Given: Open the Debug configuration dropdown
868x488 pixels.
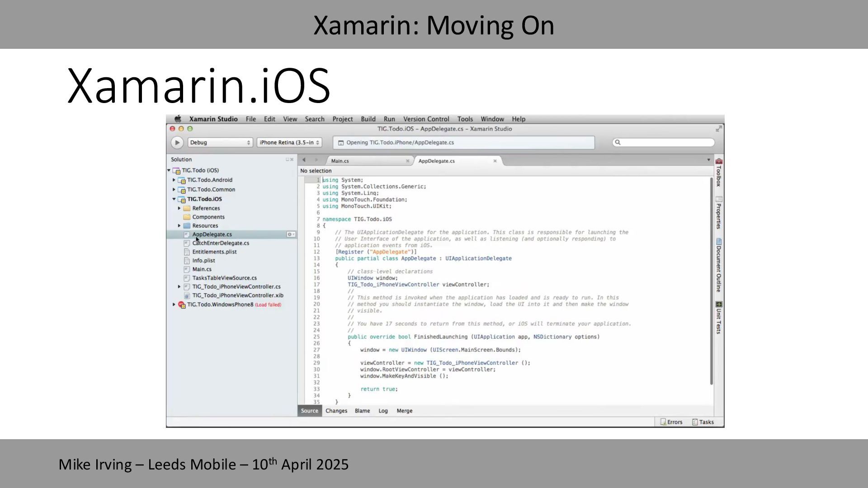Looking at the screenshot, I should [x=220, y=142].
